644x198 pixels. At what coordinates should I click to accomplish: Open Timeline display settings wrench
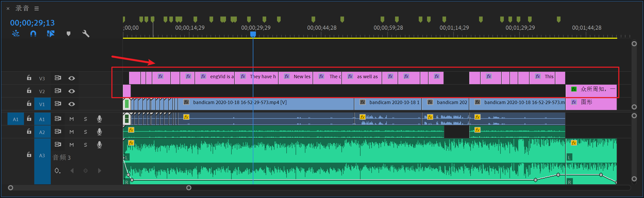pyautogui.click(x=86, y=34)
